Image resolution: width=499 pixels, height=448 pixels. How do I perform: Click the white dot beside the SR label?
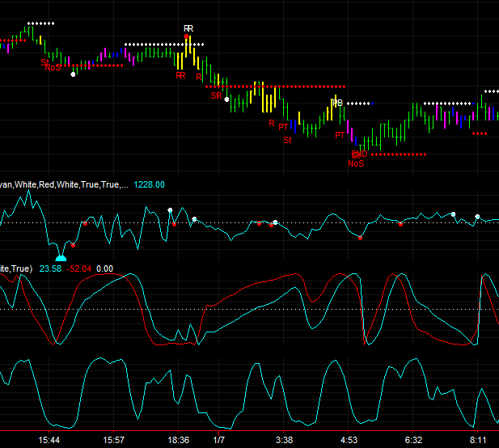pyautogui.click(x=226, y=99)
